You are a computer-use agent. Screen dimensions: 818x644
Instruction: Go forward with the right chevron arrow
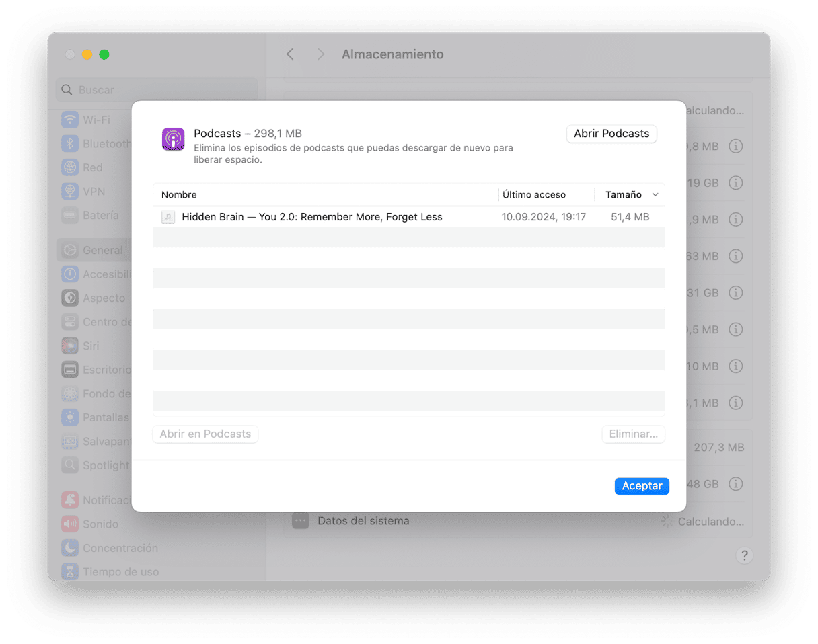(321, 54)
